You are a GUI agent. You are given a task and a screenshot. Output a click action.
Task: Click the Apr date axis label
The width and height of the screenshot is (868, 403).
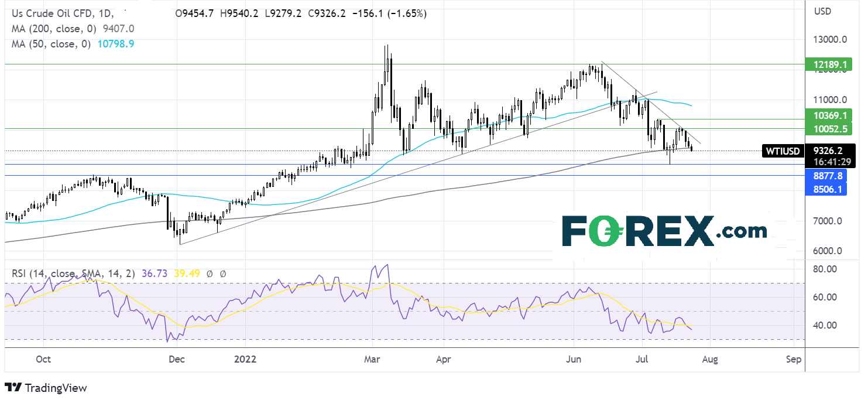pos(443,359)
